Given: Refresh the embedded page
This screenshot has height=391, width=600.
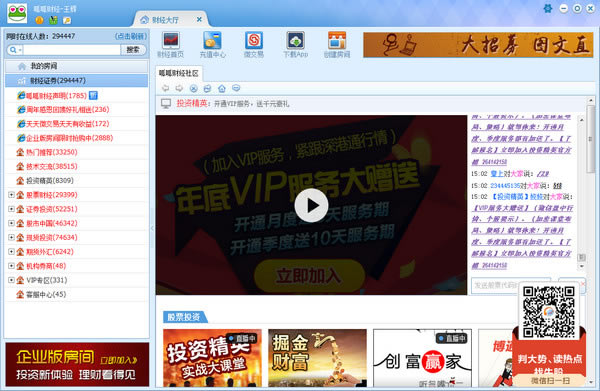Looking at the screenshot, I should click(x=207, y=88).
